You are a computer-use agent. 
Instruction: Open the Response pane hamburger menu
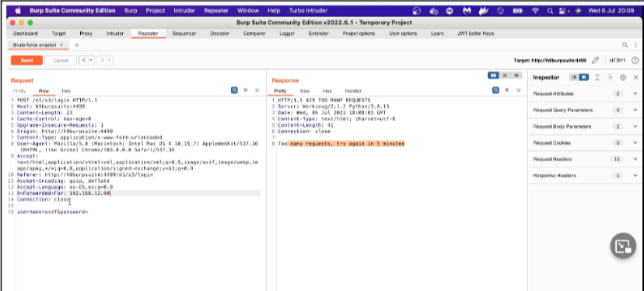click(519, 90)
